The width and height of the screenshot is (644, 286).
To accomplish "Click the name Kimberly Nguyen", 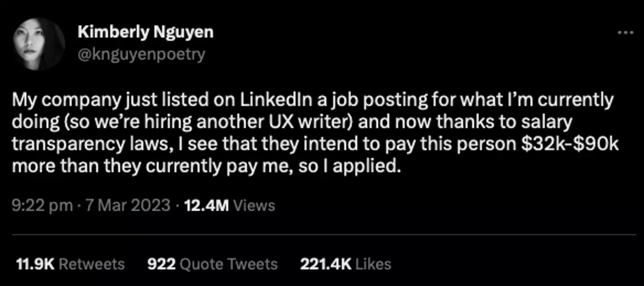I will (145, 31).
